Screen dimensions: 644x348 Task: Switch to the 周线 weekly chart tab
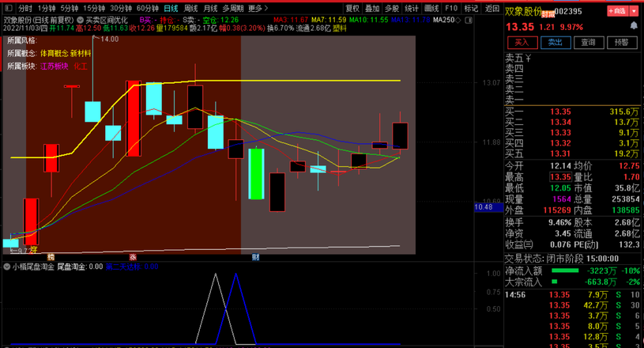point(190,8)
